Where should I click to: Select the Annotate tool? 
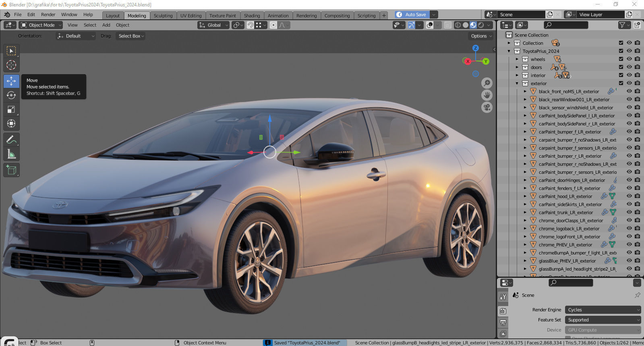[11, 140]
